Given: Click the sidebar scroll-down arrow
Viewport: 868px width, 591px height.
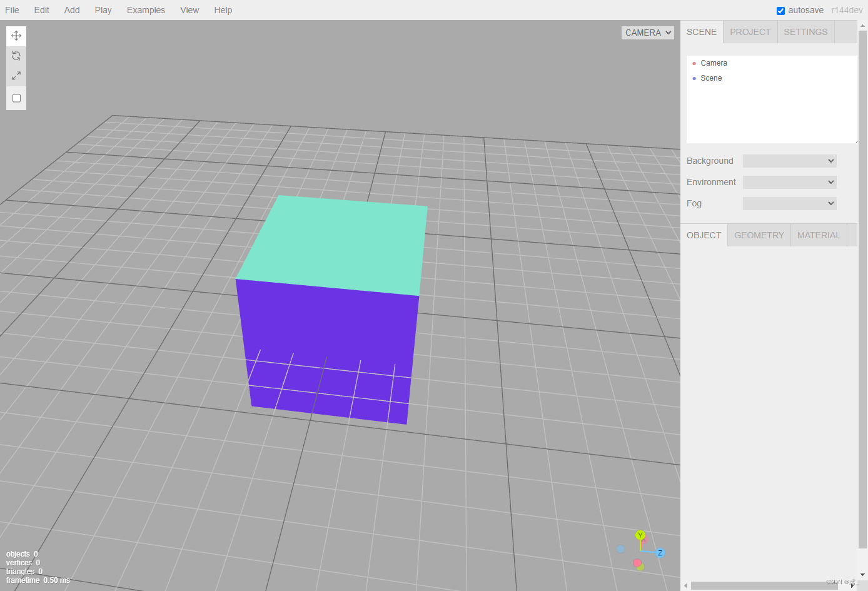Looking at the screenshot, I should (863, 575).
